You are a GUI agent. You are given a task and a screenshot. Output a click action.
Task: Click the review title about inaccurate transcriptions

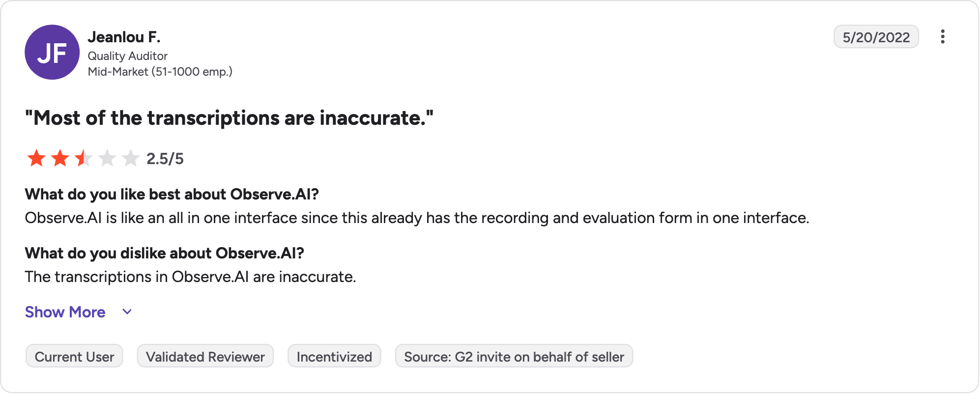(x=230, y=118)
